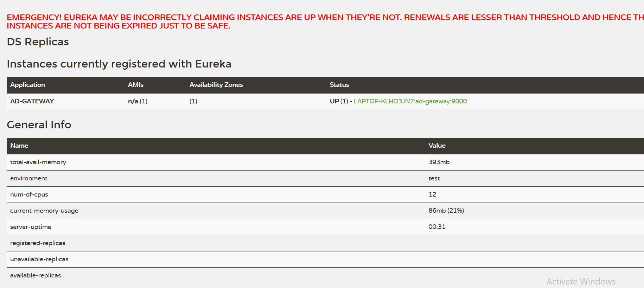The image size is (644, 288).
Task: Click the n/a (1) AMIs cell
Action: (138, 101)
